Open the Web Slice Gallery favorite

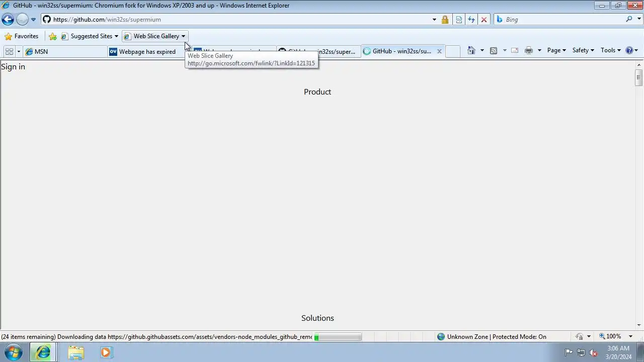pyautogui.click(x=151, y=36)
